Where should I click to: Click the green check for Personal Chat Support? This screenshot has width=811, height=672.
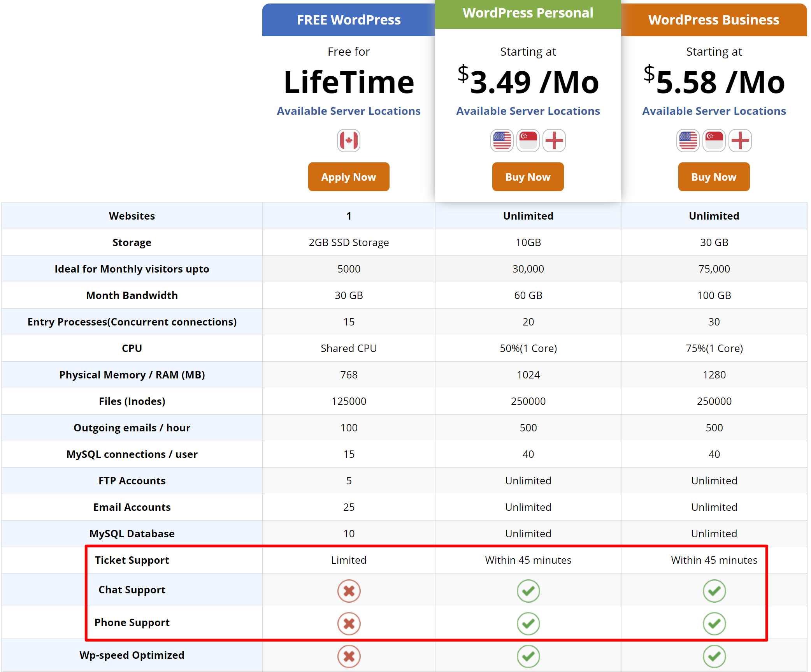tap(528, 591)
